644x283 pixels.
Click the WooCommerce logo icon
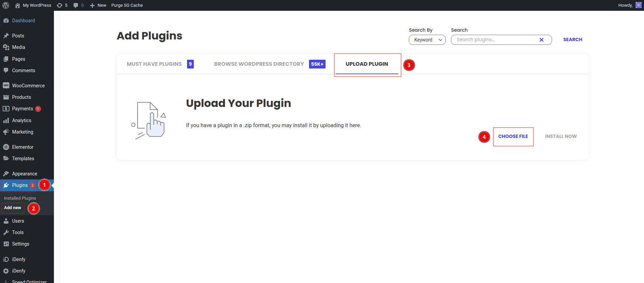click(x=6, y=86)
